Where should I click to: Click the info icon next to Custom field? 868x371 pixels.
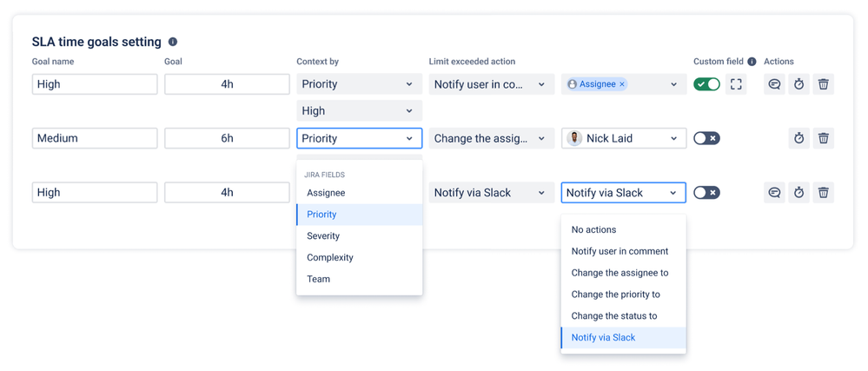pyautogui.click(x=752, y=62)
